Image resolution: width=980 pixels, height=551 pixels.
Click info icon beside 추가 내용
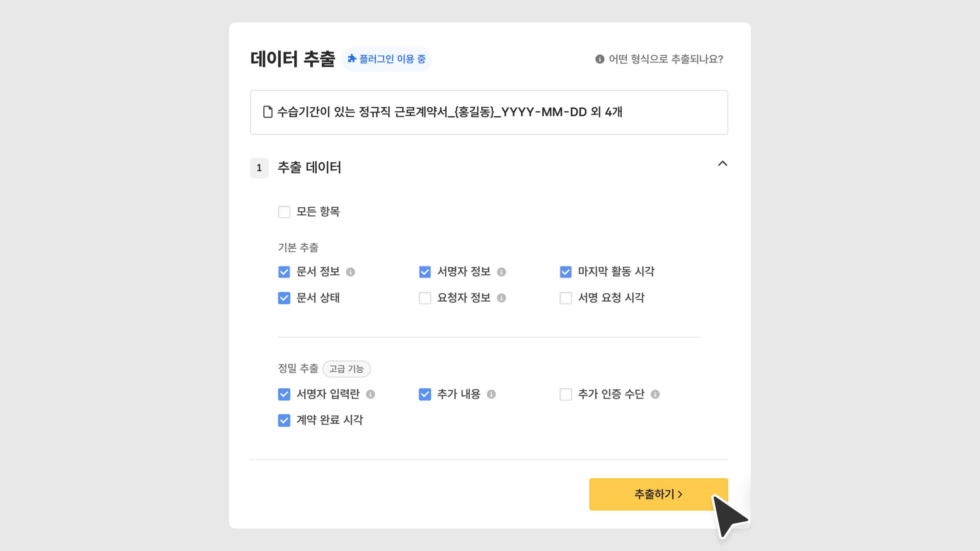pos(491,394)
